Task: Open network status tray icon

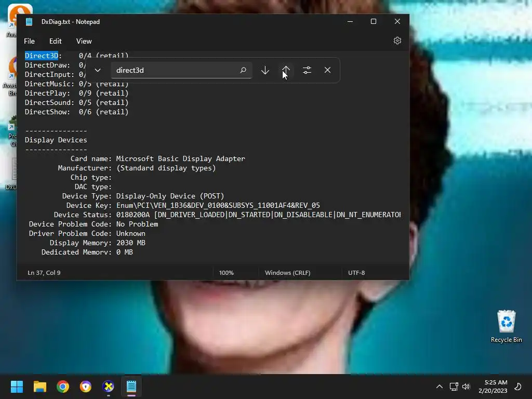Action: tap(454, 387)
